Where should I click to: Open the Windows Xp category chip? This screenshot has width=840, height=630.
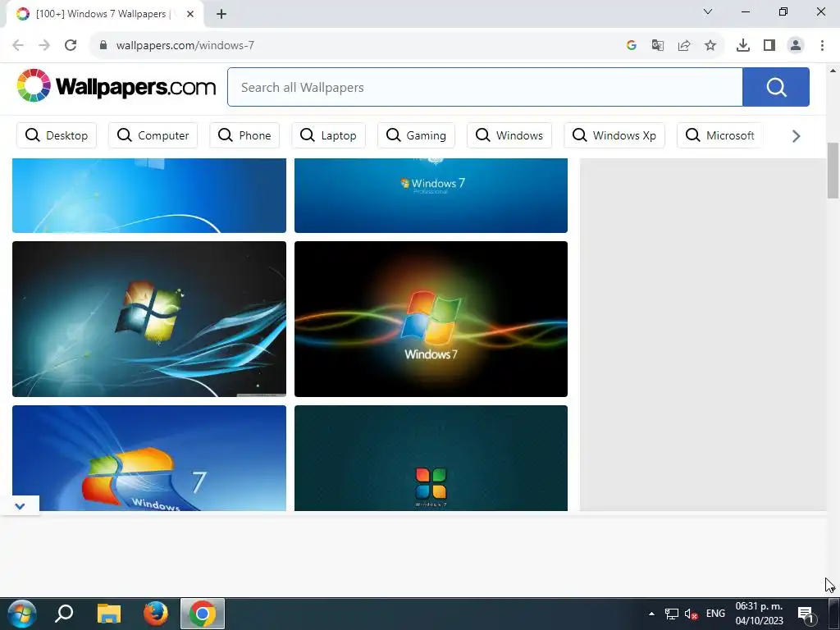pos(614,135)
